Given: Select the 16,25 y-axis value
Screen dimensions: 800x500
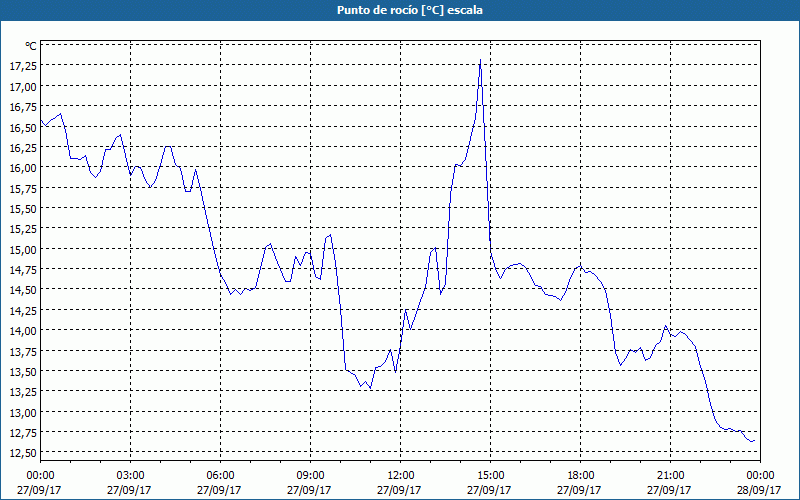Looking at the screenshot, I should 23,148.
